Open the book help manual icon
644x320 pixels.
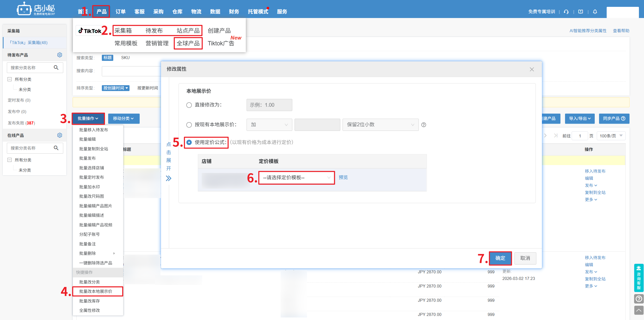tap(581, 12)
